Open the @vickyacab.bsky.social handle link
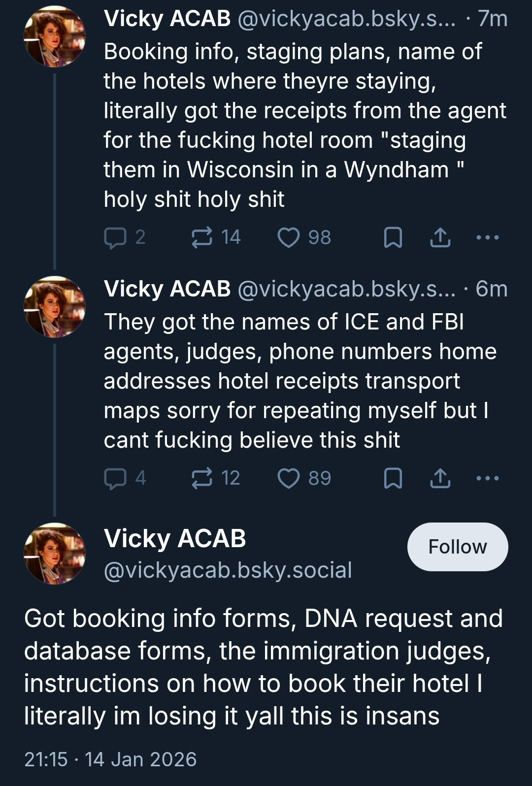Image resolution: width=532 pixels, height=786 pixels. 228,570
